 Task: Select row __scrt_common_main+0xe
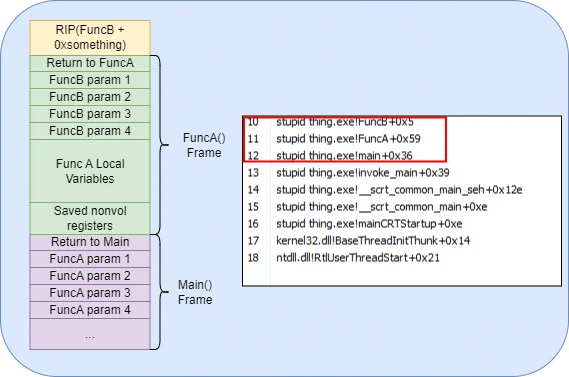pos(402,207)
